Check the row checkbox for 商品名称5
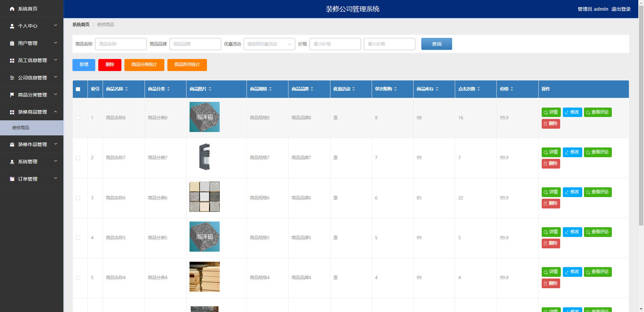Image resolution: width=644 pixels, height=312 pixels. [x=78, y=238]
